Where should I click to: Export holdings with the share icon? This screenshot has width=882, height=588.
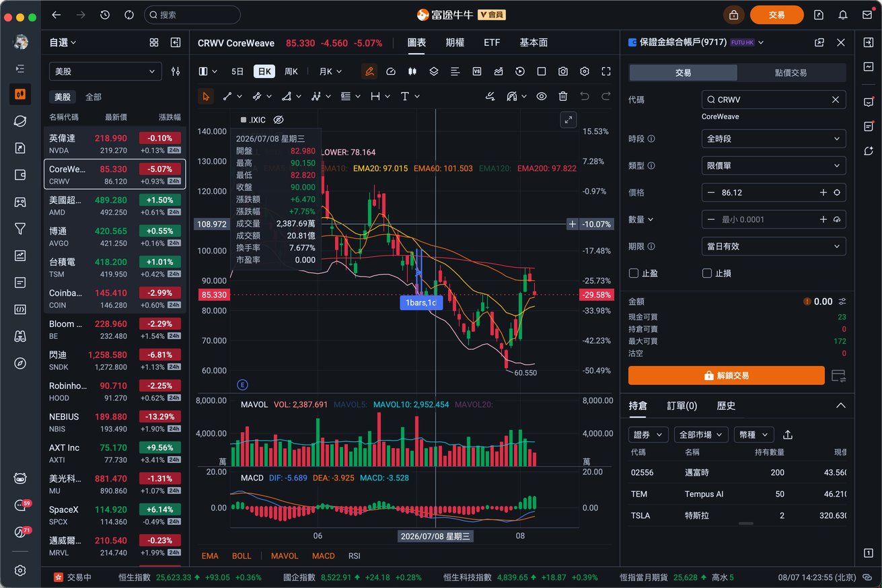click(x=788, y=435)
